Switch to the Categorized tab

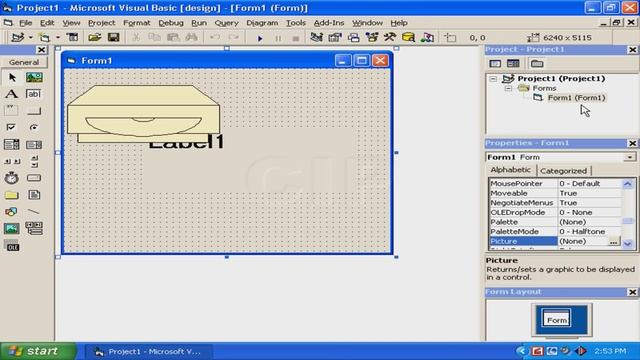pos(563,171)
